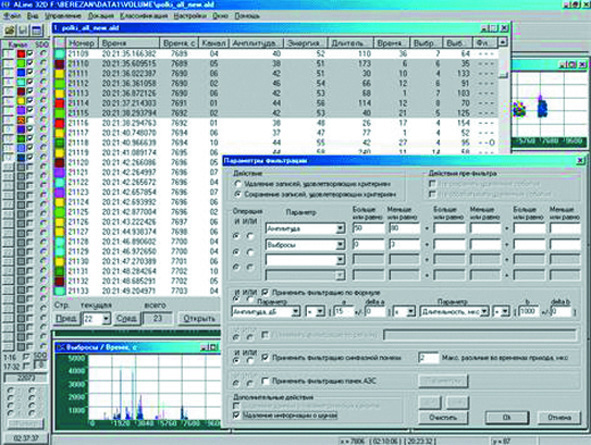Click the Пред. page button

pyautogui.click(x=66, y=319)
